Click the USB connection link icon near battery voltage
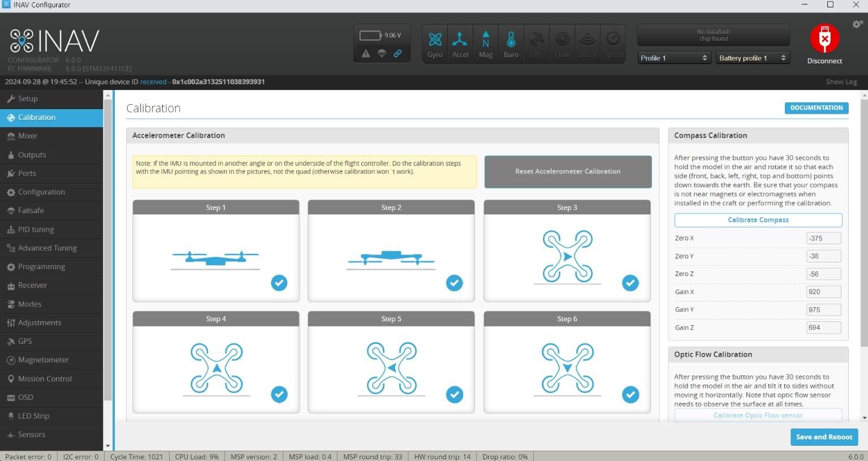Viewport: 868px width, 461px height. [x=398, y=53]
